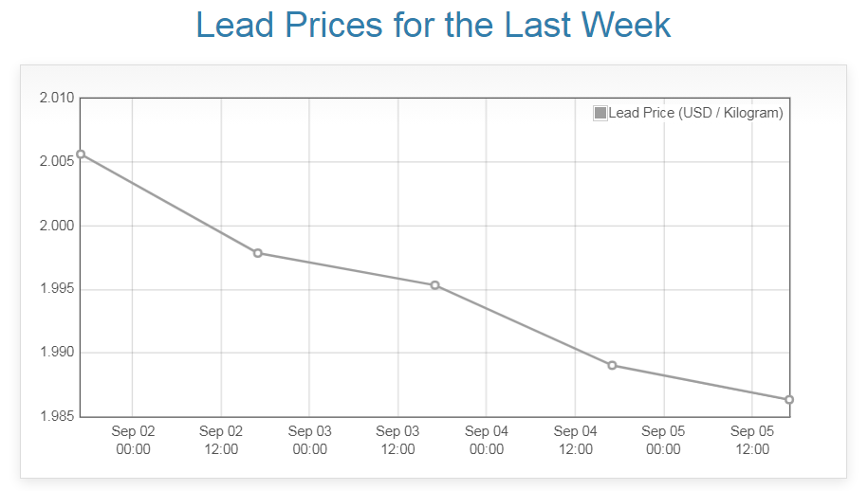Click the "Sep 03 00:00" x-axis label
Image resolution: width=868 pixels, height=491 pixels.
309,440
